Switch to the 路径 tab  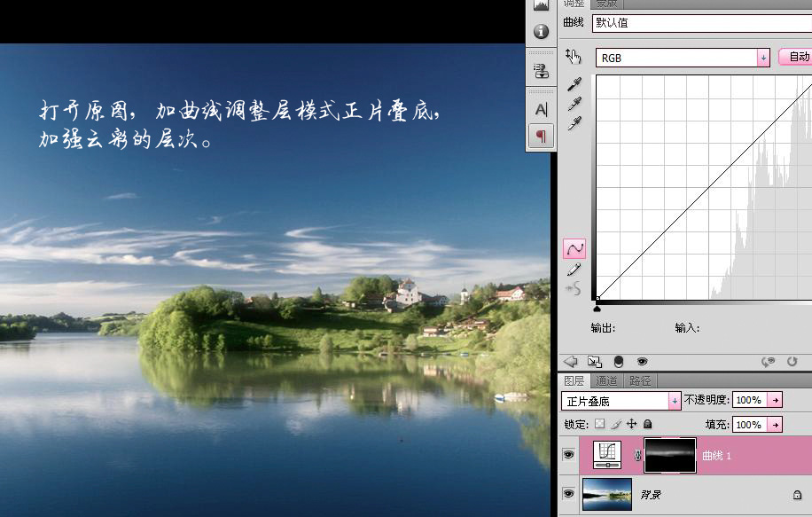tap(640, 381)
